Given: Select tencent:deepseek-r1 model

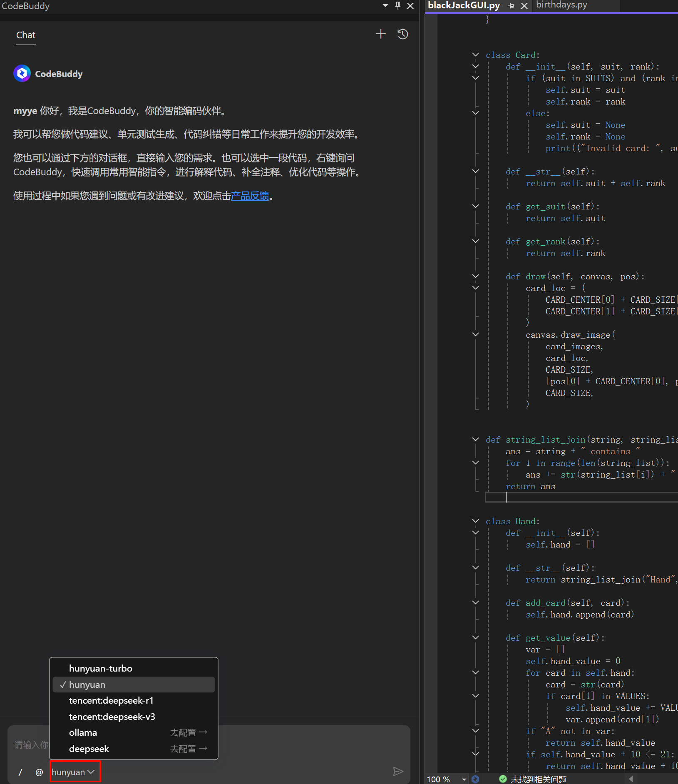Looking at the screenshot, I should tap(111, 701).
